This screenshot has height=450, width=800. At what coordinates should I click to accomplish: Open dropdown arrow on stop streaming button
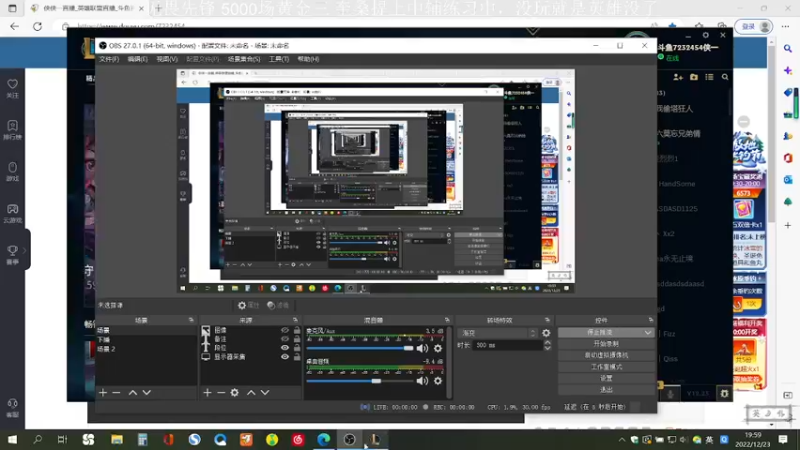[647, 333]
